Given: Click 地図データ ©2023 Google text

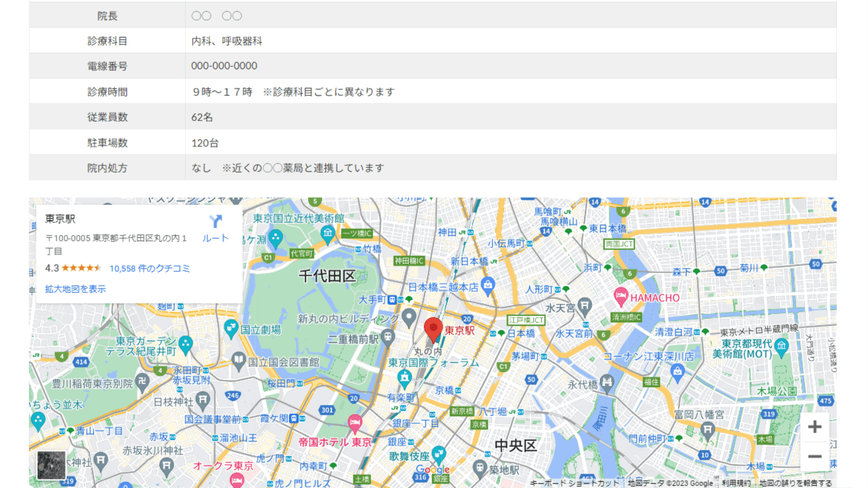Looking at the screenshot, I should [x=670, y=483].
